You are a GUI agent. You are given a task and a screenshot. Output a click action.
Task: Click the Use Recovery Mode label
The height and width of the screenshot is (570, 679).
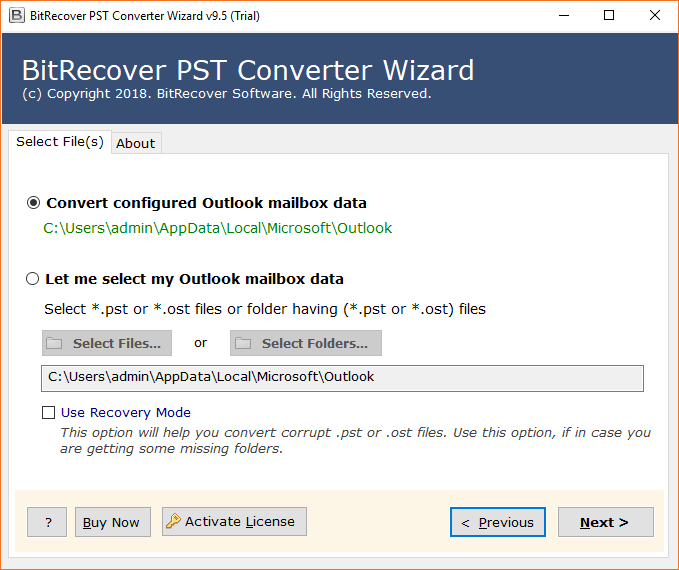pyautogui.click(x=126, y=412)
